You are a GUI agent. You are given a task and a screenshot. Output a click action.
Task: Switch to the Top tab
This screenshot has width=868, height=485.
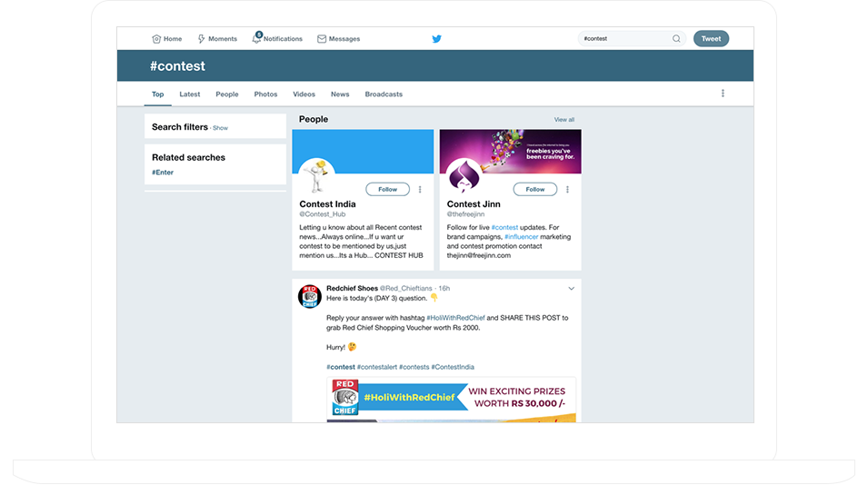158,94
